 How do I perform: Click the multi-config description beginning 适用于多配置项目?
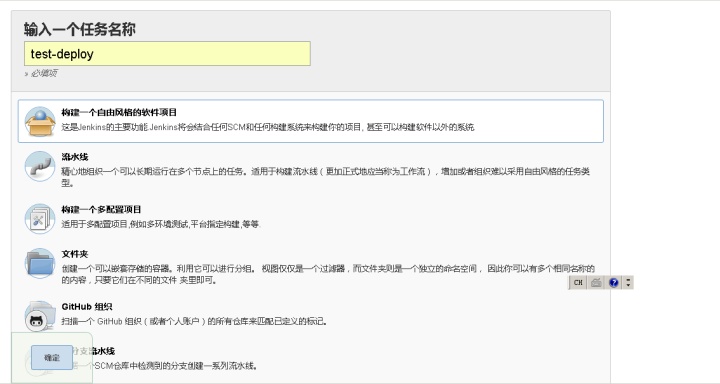(161, 225)
